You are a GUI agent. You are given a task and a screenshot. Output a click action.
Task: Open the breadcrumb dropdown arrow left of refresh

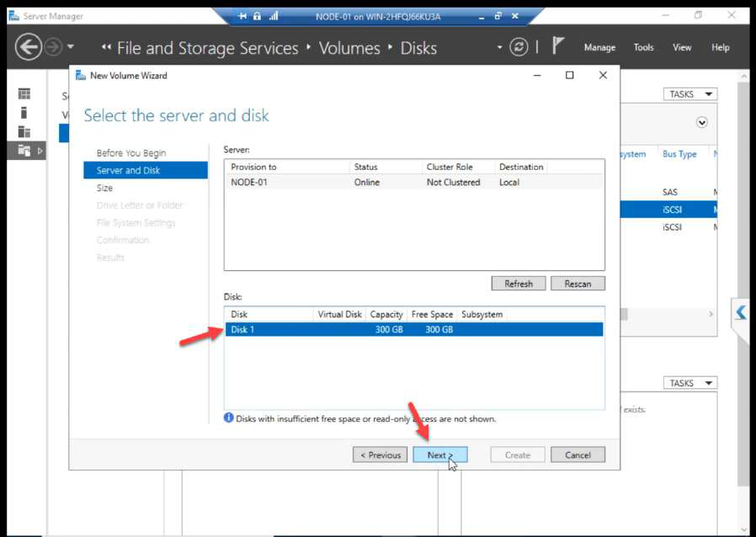499,47
